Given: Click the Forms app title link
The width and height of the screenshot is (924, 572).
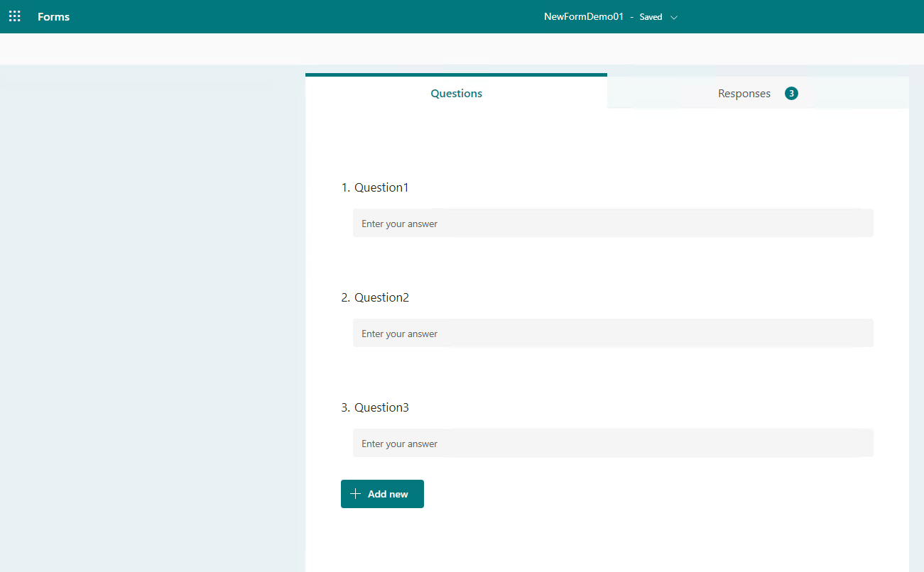Looking at the screenshot, I should coord(53,16).
